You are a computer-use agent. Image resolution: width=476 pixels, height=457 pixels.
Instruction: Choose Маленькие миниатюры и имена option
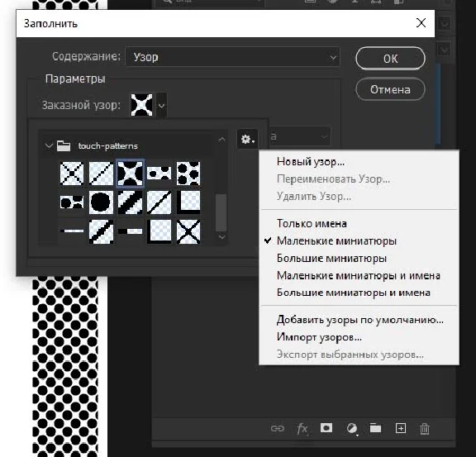point(359,275)
